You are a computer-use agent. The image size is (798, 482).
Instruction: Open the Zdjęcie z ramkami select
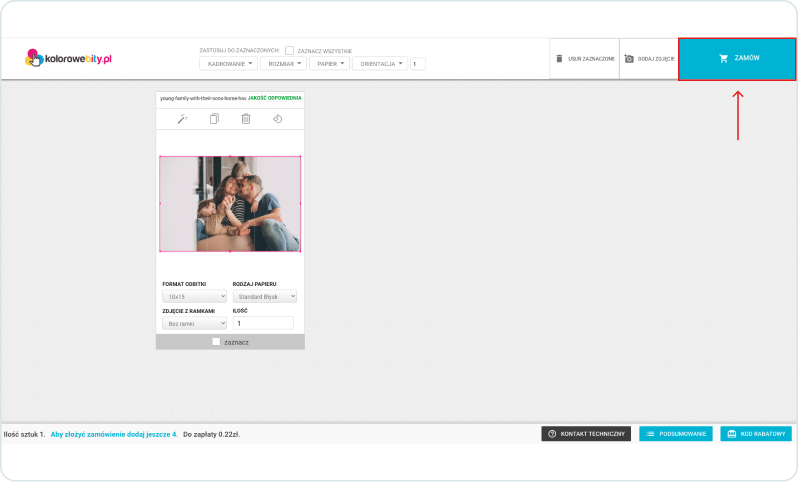[x=194, y=323]
